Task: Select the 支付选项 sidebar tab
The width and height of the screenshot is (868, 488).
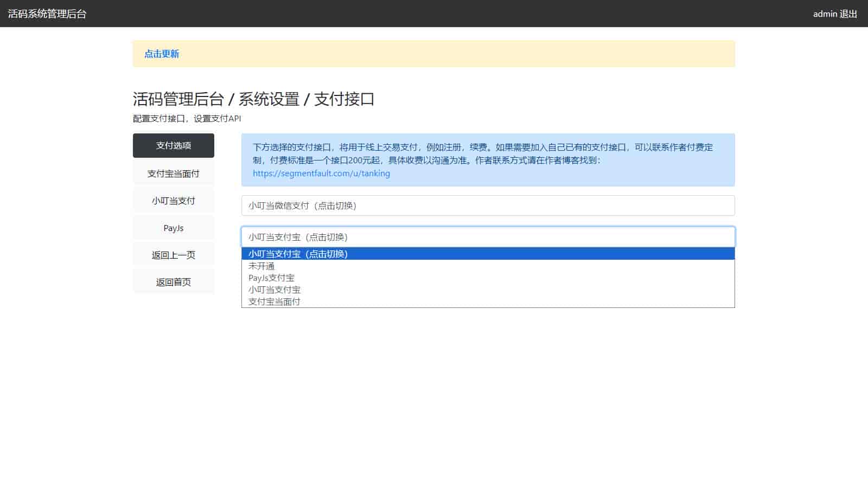Action: pos(173,145)
